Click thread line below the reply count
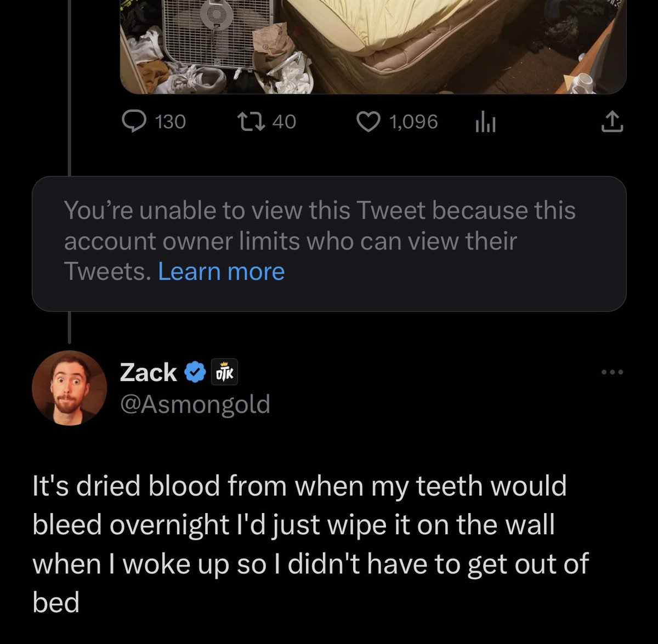The image size is (658, 644). pos(70,153)
